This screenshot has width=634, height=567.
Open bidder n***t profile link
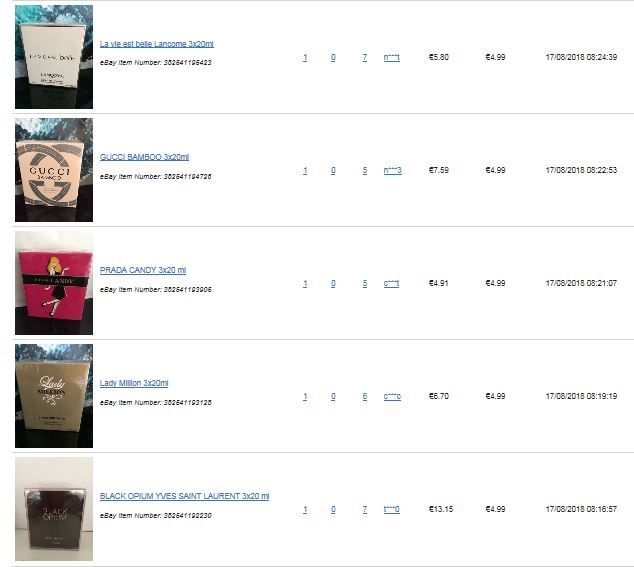391,57
